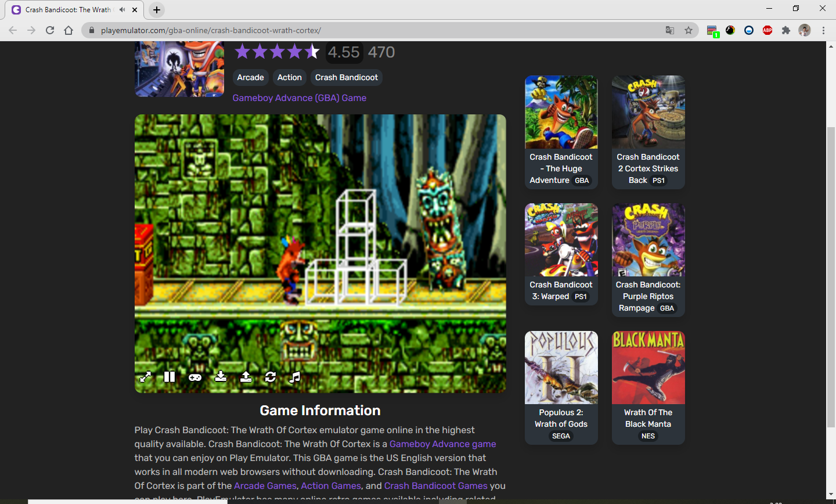Screen dimensions: 836x504
Task: Click the 470 vote count
Action: [381, 52]
